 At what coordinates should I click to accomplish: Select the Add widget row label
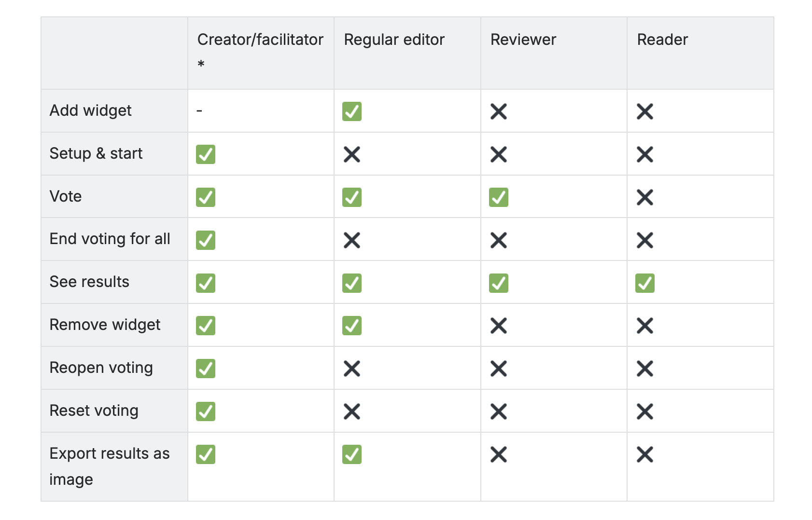(91, 111)
